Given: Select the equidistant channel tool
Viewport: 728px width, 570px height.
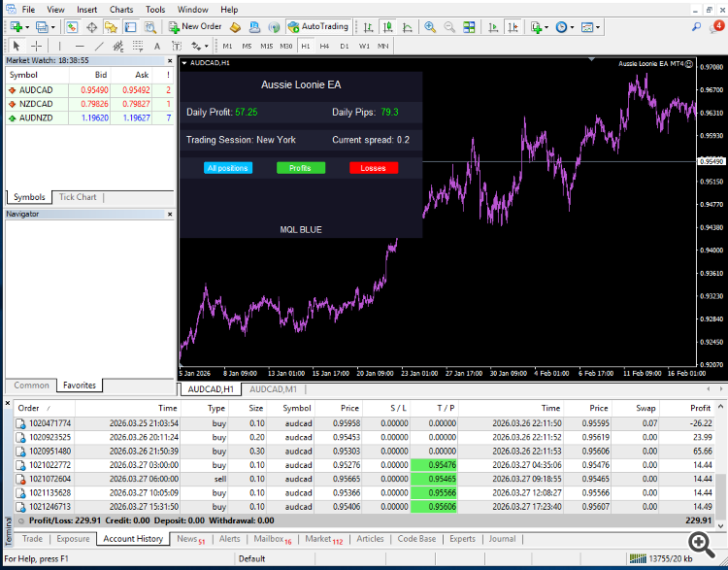Looking at the screenshot, I should click(x=118, y=46).
